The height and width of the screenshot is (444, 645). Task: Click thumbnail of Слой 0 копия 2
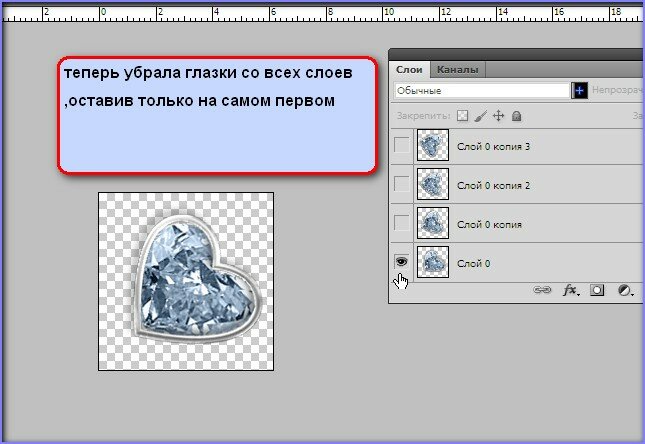coord(433,185)
